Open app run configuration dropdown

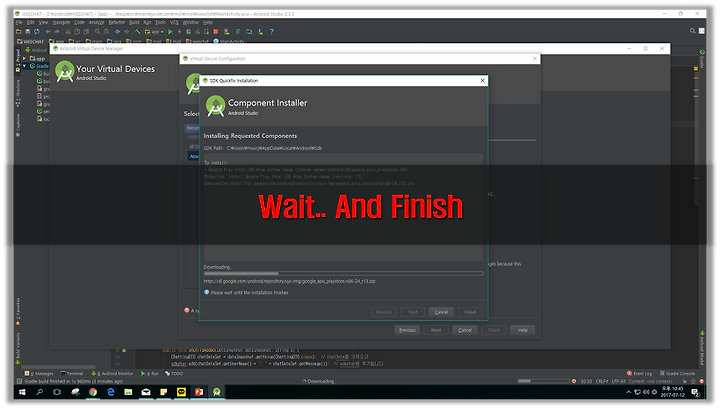click(154, 32)
